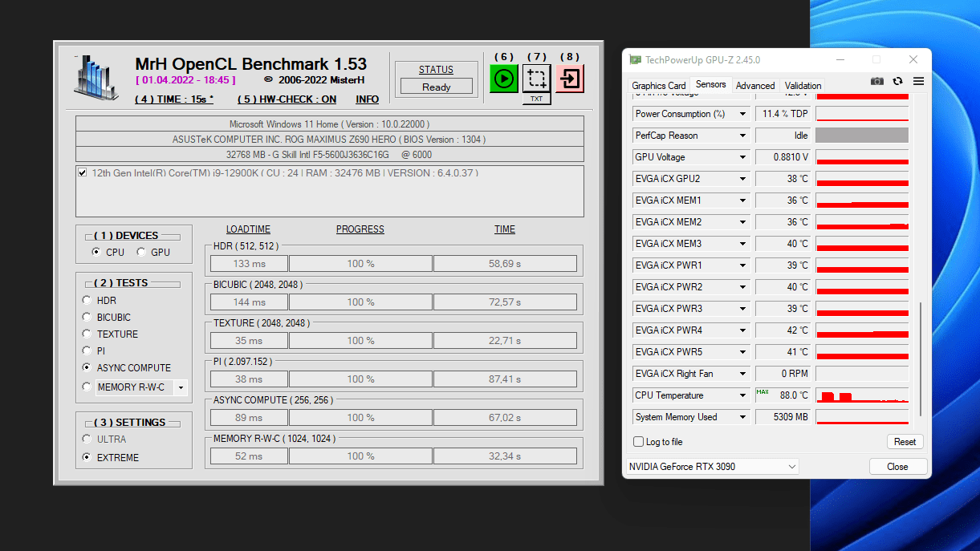Image resolution: width=980 pixels, height=551 pixels.
Task: Take GPU-Z screenshot with camera icon
Action: pos(876,81)
